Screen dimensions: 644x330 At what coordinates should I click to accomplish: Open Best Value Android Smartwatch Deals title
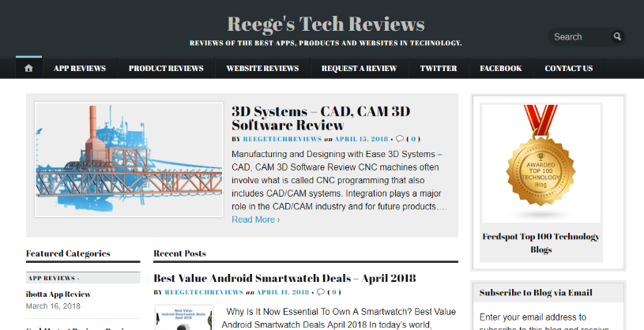click(x=284, y=278)
